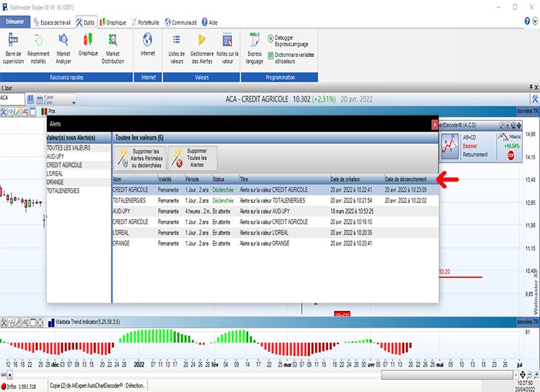Open the Barre de supervision tool

(13, 49)
